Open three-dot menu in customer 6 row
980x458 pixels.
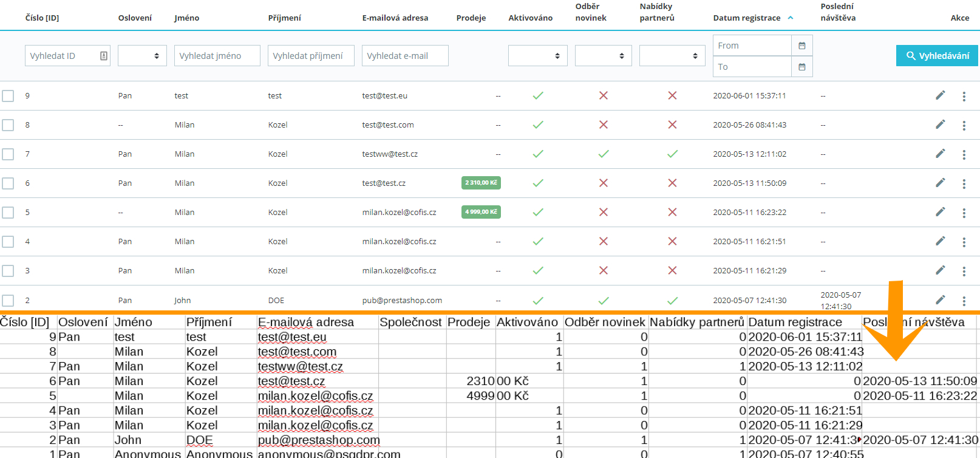964,183
